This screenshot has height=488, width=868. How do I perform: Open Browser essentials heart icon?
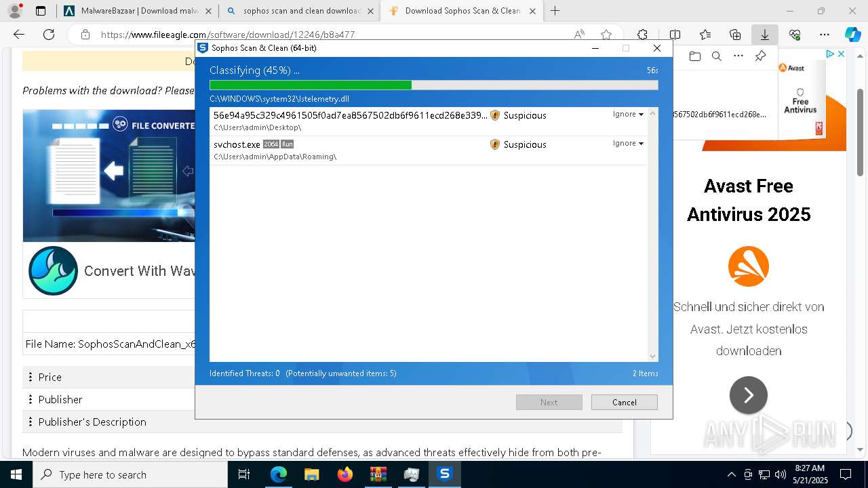[x=795, y=35]
